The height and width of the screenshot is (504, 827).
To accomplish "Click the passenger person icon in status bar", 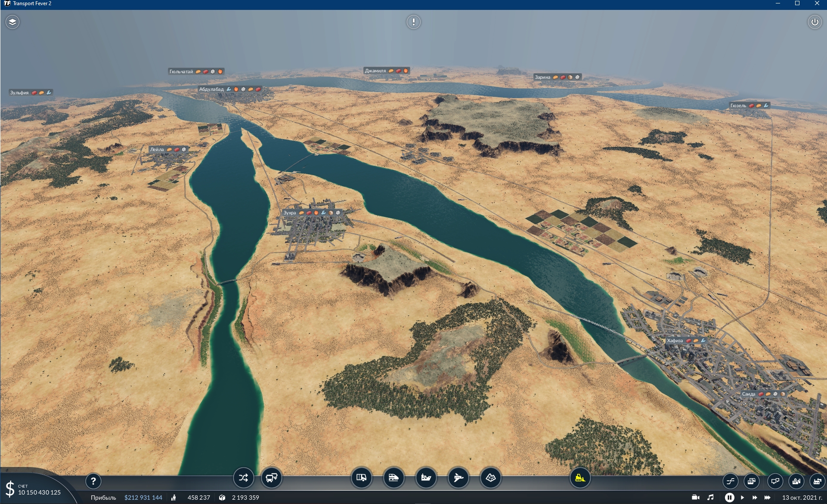I will pyautogui.click(x=173, y=498).
